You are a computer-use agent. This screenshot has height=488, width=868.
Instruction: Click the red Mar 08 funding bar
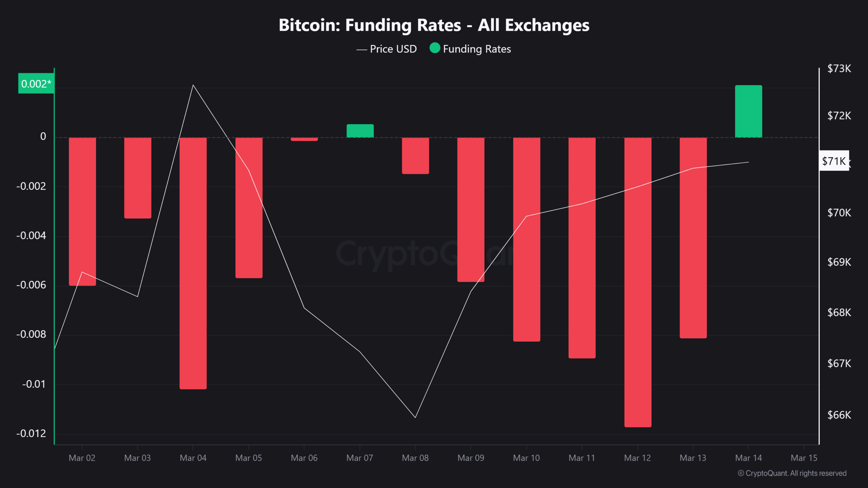[415, 156]
